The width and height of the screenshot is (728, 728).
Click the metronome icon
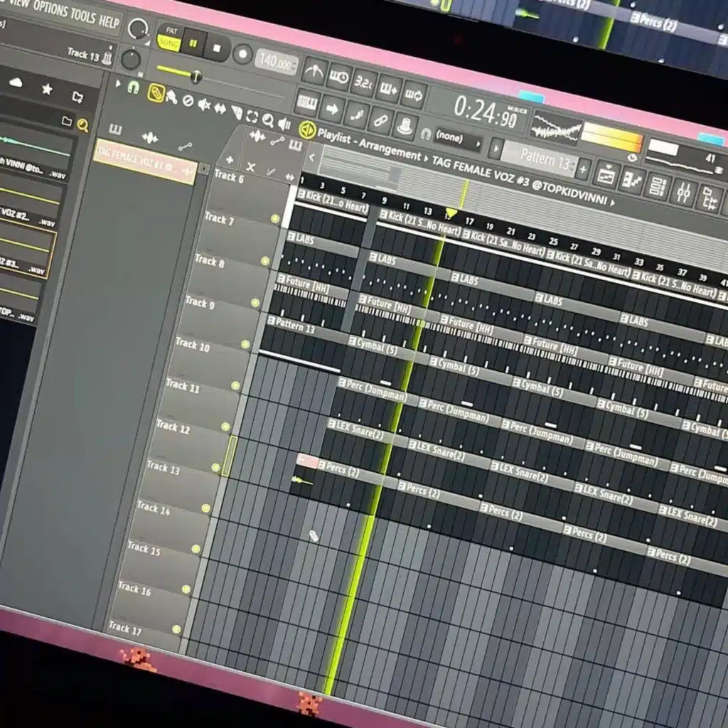click(x=314, y=70)
